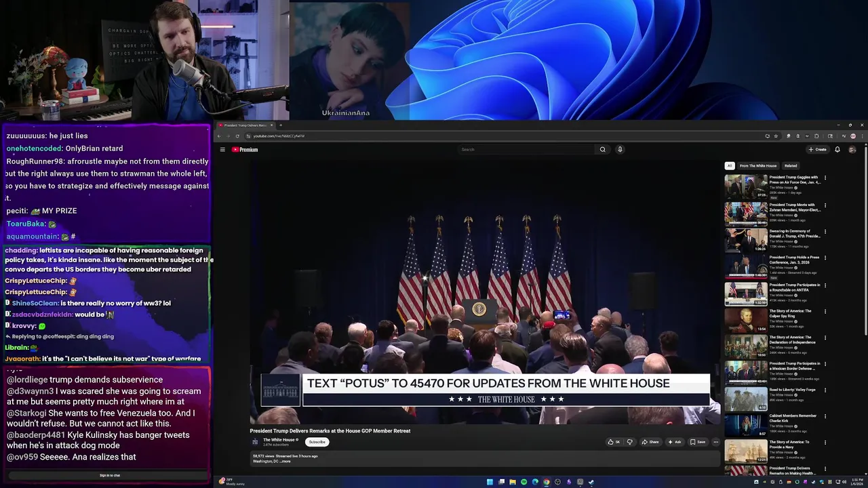Subscribe to The White House channel
This screenshot has height=488, width=868.
(x=317, y=442)
